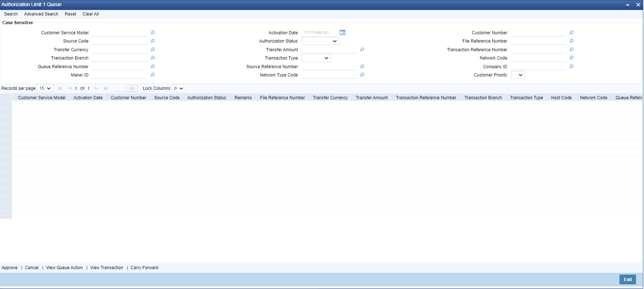Screen dimensions: 644x289
Task: Go to first page of records
Action: pyautogui.click(x=60, y=88)
